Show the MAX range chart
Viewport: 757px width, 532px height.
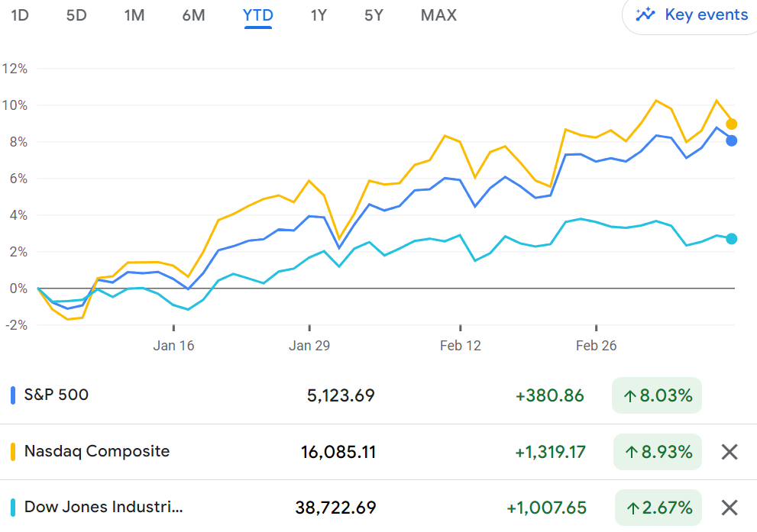(439, 15)
